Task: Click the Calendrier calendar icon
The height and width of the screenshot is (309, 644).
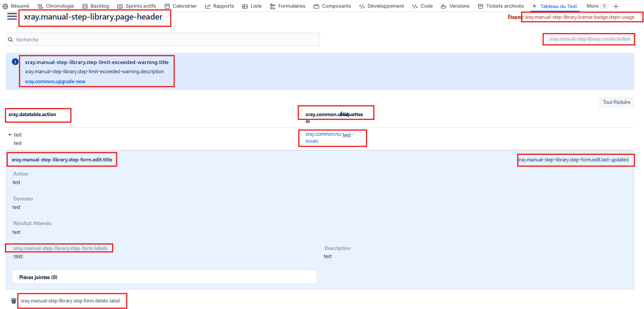Action: tap(167, 6)
